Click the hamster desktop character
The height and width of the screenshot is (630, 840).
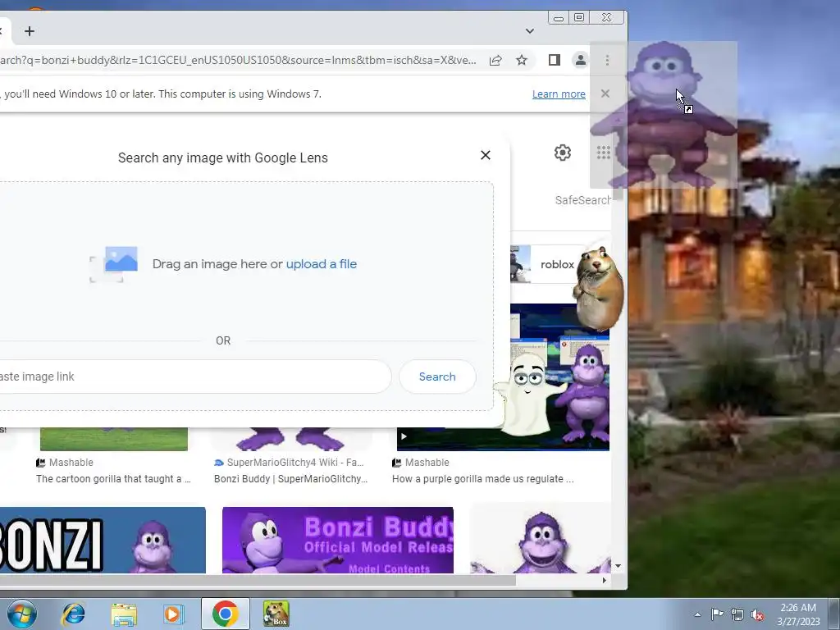click(598, 288)
